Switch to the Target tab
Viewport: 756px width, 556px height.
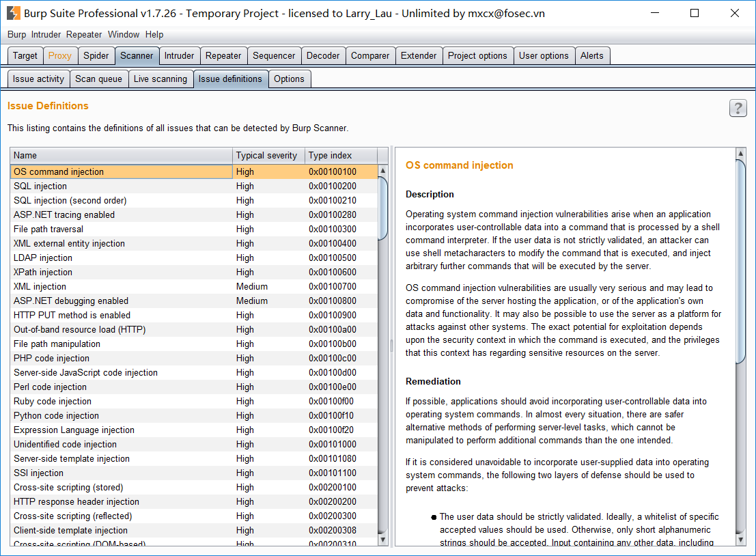point(25,55)
